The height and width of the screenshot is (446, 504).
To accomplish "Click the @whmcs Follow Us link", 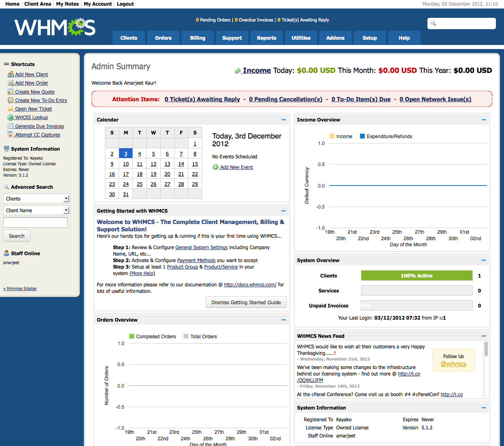I will [453, 364].
